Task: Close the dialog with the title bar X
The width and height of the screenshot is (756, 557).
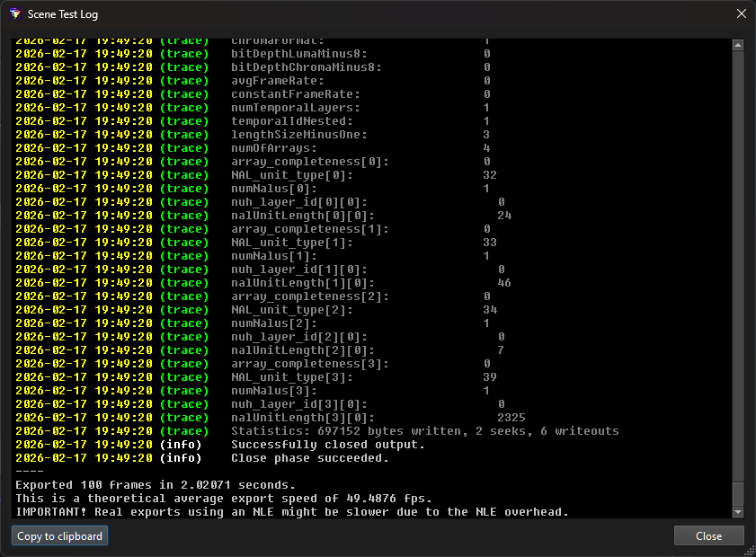Action: [741, 14]
